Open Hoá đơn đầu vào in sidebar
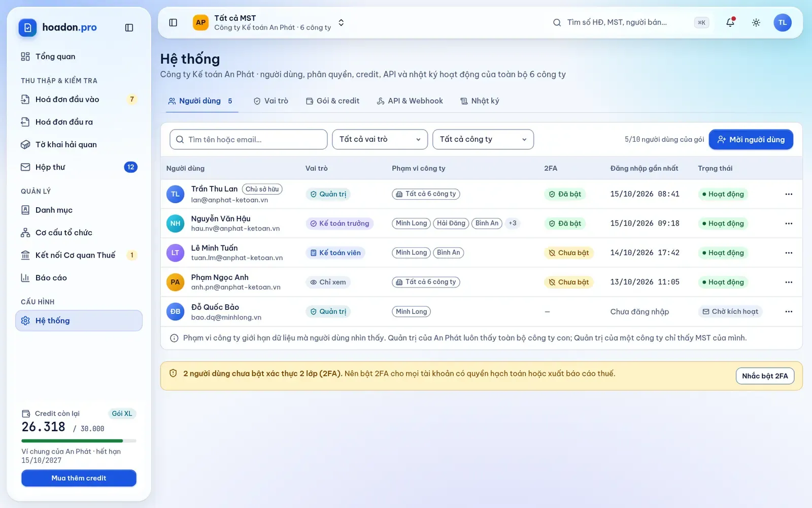The image size is (812, 508). pos(79,100)
